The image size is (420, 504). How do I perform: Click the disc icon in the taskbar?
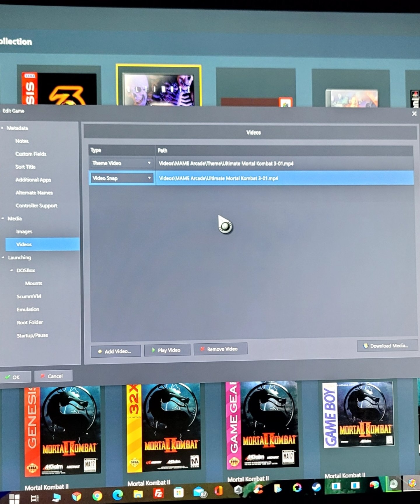(393, 484)
